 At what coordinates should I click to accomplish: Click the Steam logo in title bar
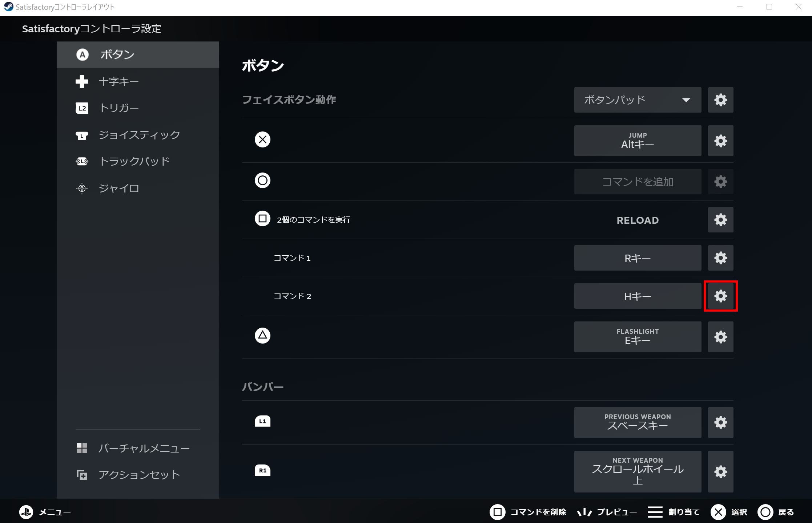click(x=8, y=7)
